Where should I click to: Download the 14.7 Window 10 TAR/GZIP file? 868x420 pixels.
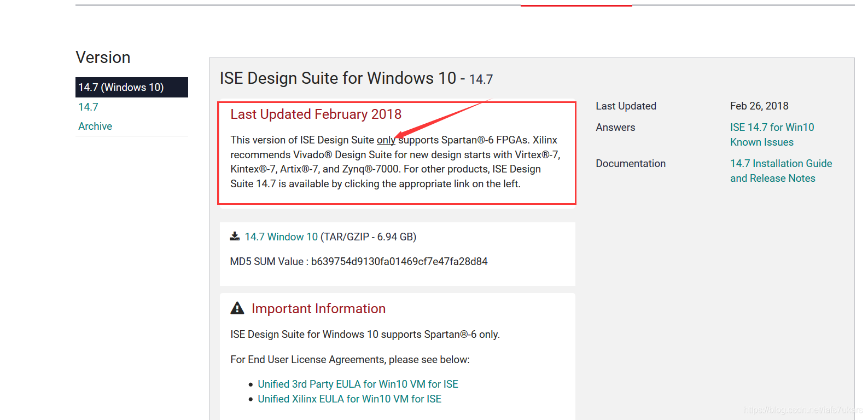click(x=281, y=237)
